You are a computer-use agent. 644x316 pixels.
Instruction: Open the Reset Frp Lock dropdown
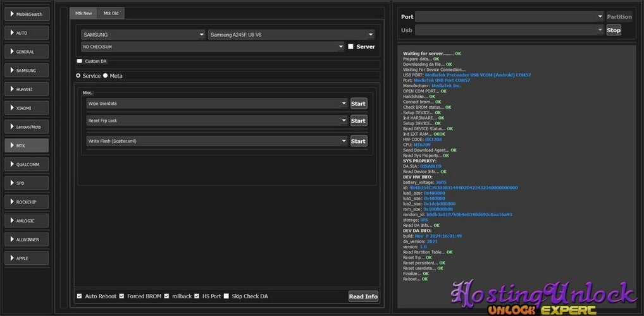tap(217, 121)
